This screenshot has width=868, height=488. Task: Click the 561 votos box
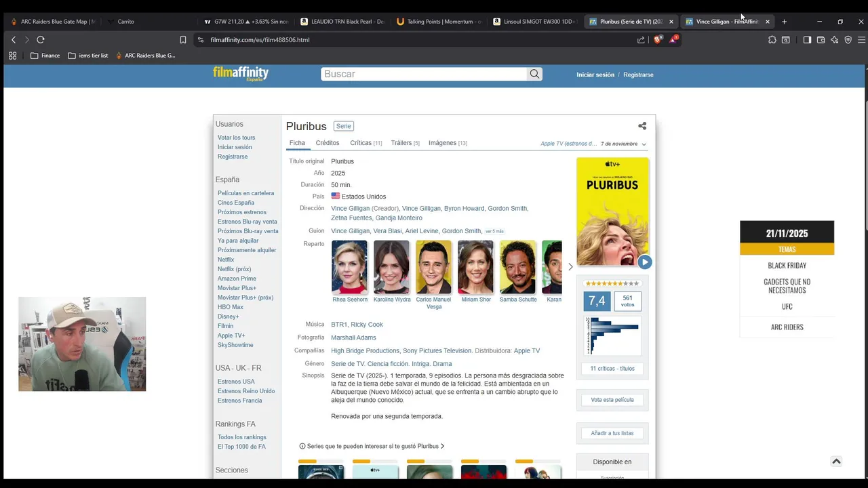[627, 301]
